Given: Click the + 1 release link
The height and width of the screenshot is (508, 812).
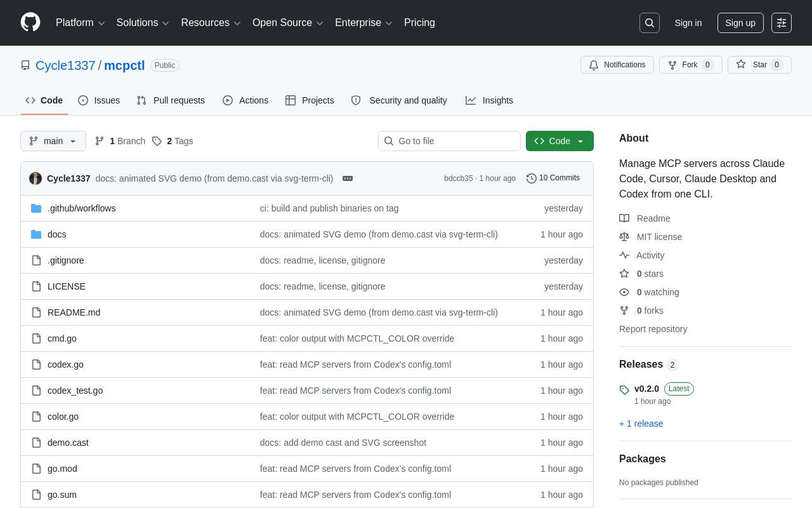Looking at the screenshot, I should point(641,424).
